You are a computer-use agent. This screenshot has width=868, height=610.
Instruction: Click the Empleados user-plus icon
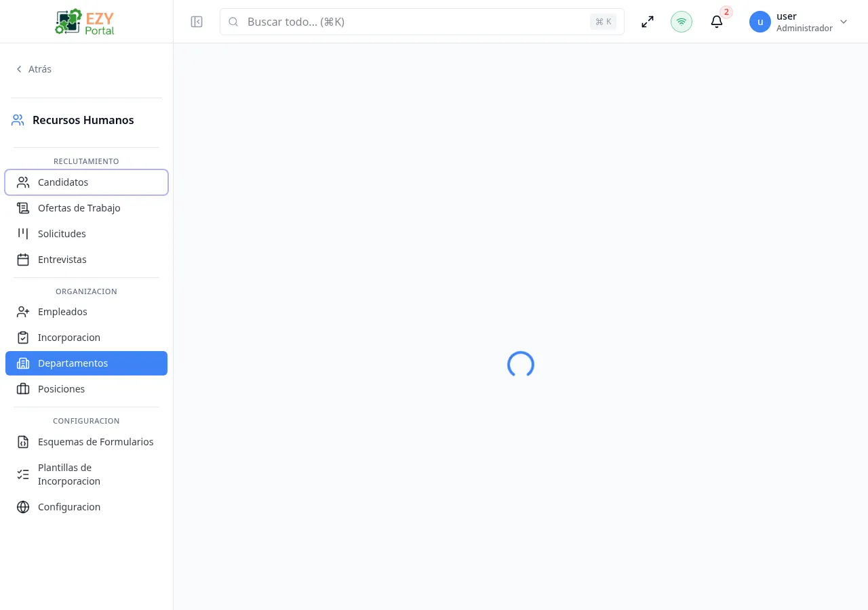click(23, 312)
